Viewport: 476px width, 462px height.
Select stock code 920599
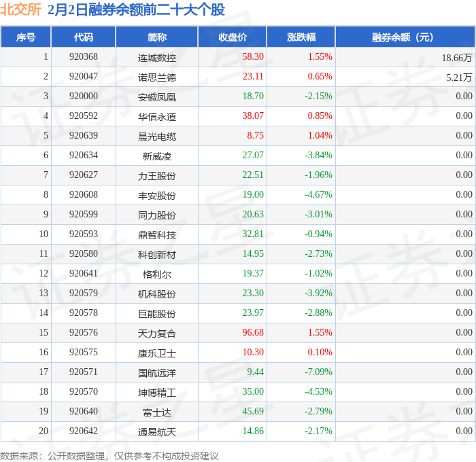pos(84,215)
